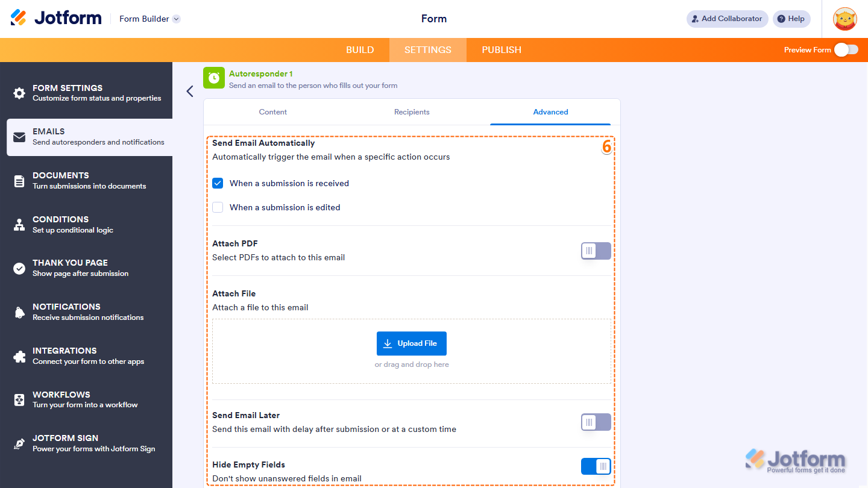
Task: Enable the Send Email Later switch
Action: tap(596, 422)
